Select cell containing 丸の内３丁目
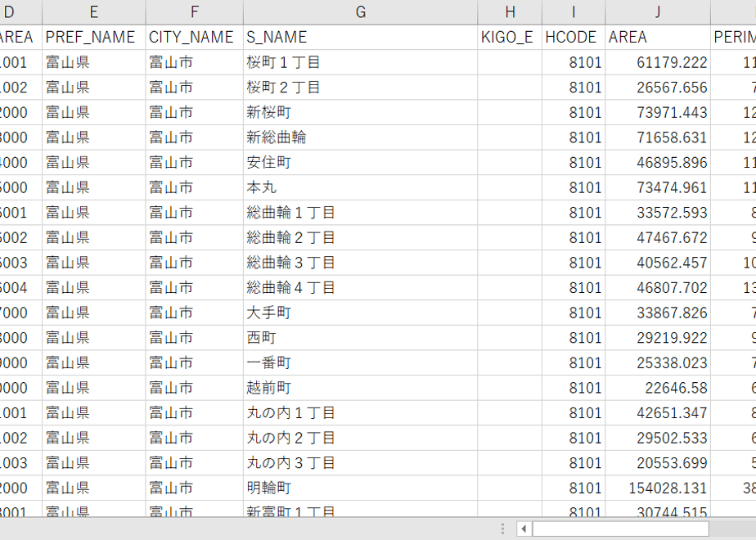This screenshot has width=756, height=540. click(x=360, y=463)
